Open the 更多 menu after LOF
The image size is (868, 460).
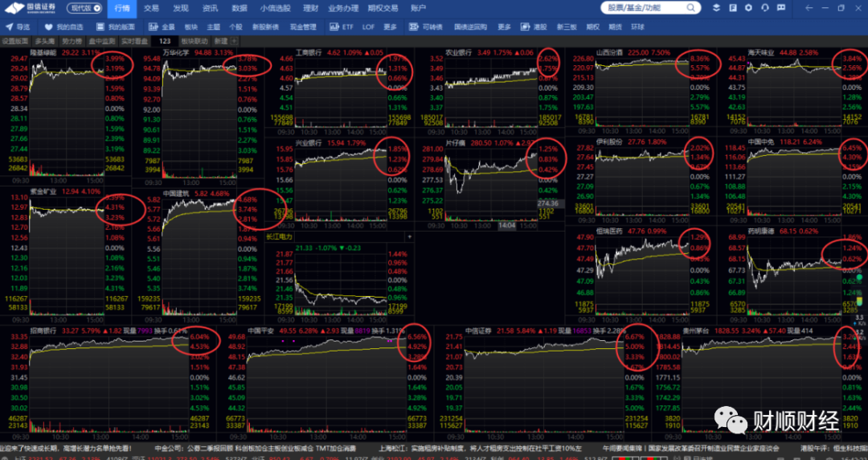point(391,27)
